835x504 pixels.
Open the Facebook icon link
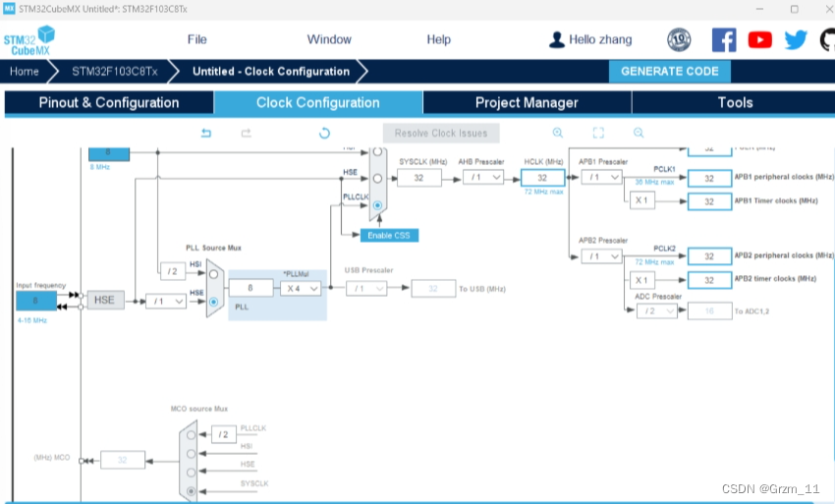[x=724, y=40]
